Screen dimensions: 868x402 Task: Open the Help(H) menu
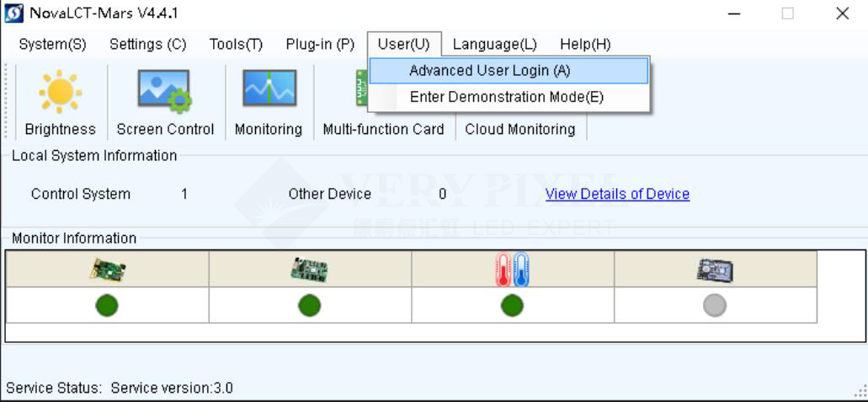[585, 45]
